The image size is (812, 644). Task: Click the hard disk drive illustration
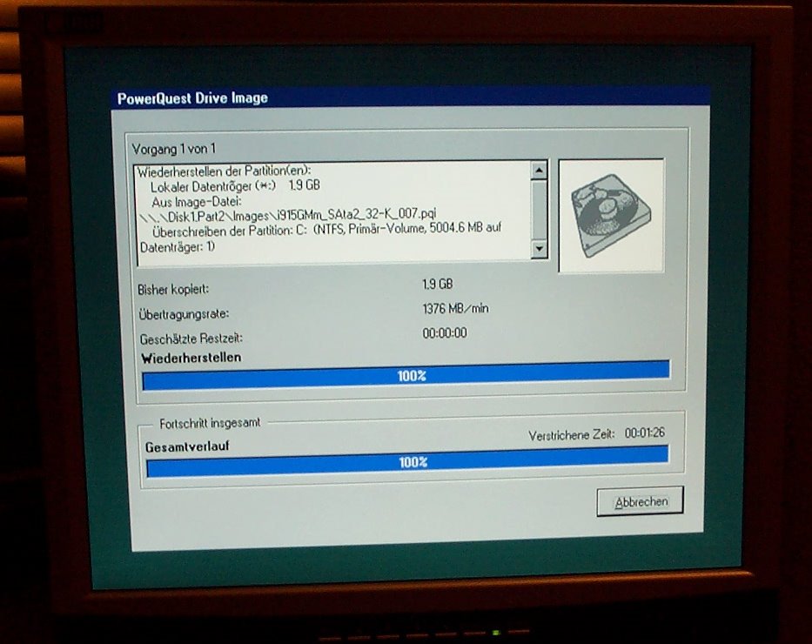[611, 215]
